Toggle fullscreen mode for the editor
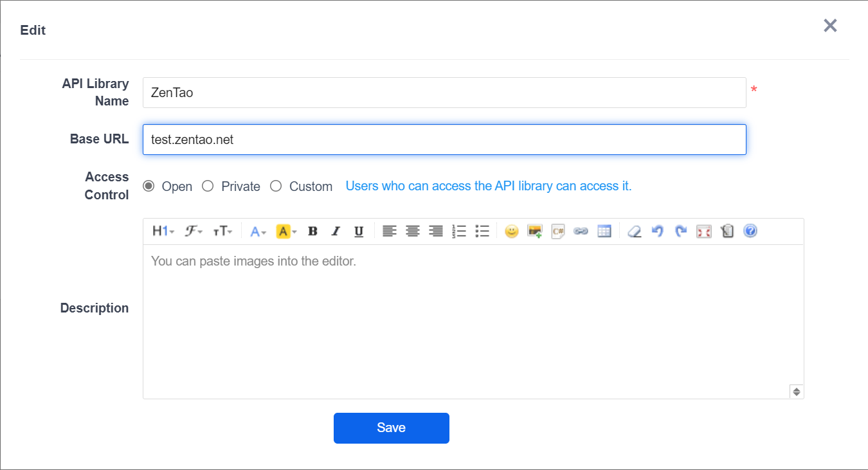 [x=704, y=231]
